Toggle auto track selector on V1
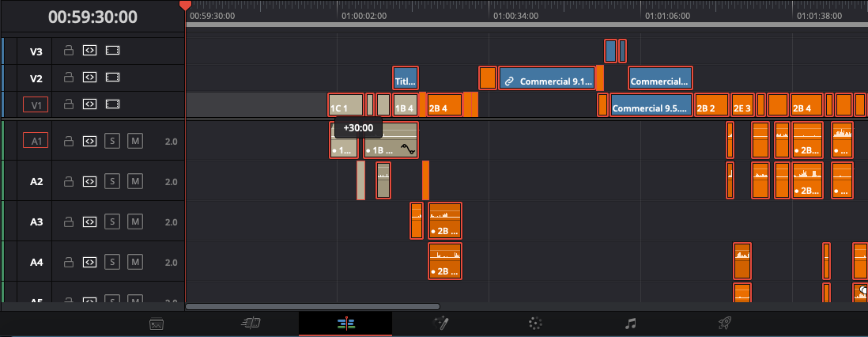Image resolution: width=868 pixels, height=337 pixels. coord(89,104)
